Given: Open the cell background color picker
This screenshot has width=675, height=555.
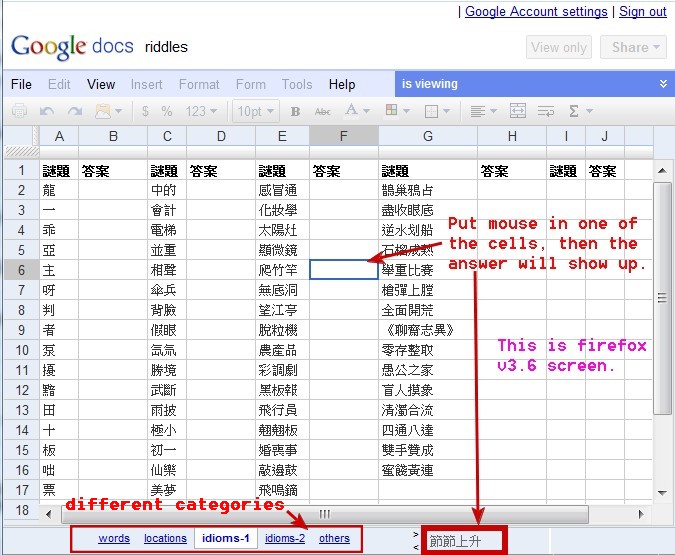Looking at the screenshot, I should pyautogui.click(x=397, y=111).
